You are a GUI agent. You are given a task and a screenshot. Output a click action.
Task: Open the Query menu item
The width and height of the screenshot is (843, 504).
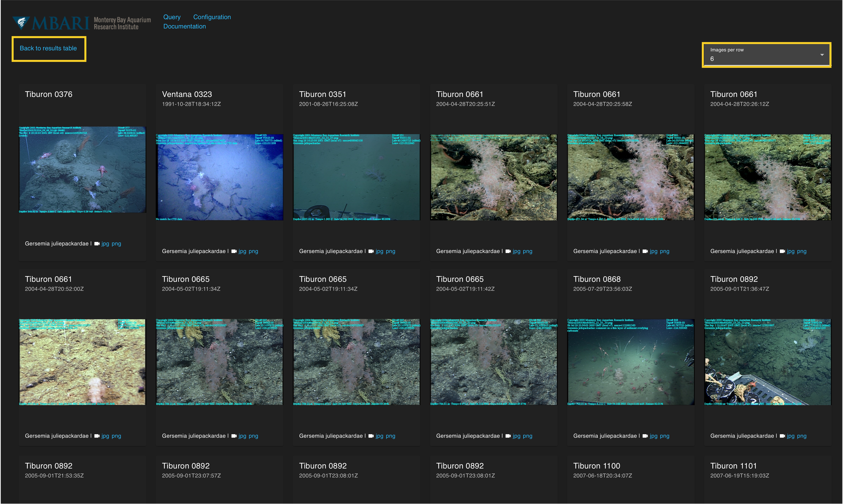(172, 17)
